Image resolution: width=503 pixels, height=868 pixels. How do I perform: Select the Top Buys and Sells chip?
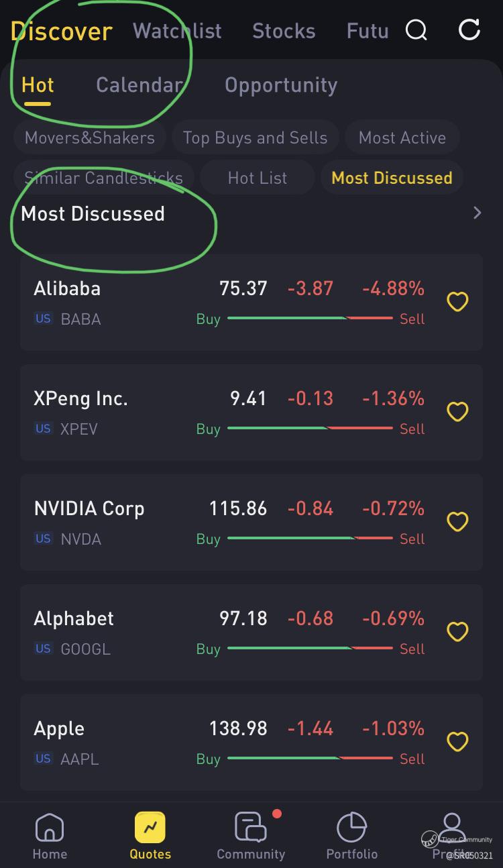[255, 138]
